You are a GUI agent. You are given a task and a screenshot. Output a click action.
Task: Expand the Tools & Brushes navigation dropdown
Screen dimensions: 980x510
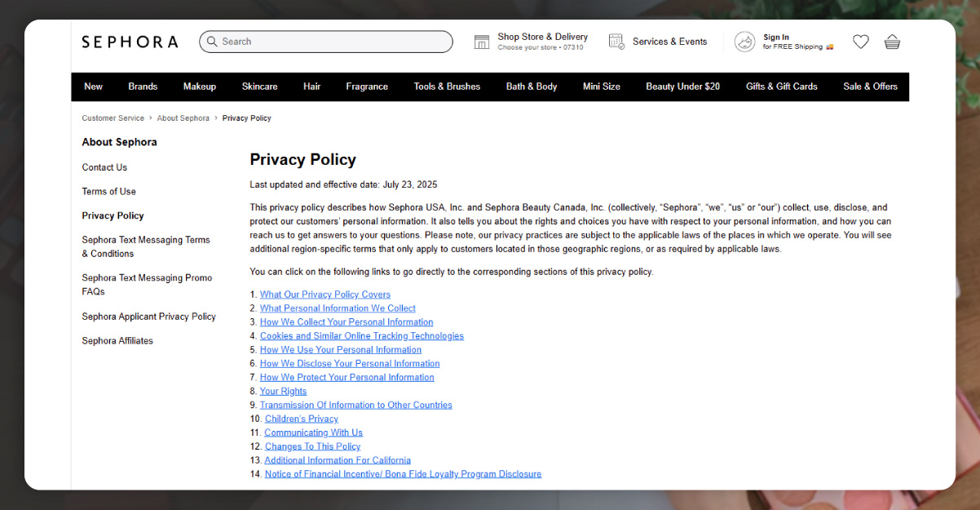[x=447, y=86]
